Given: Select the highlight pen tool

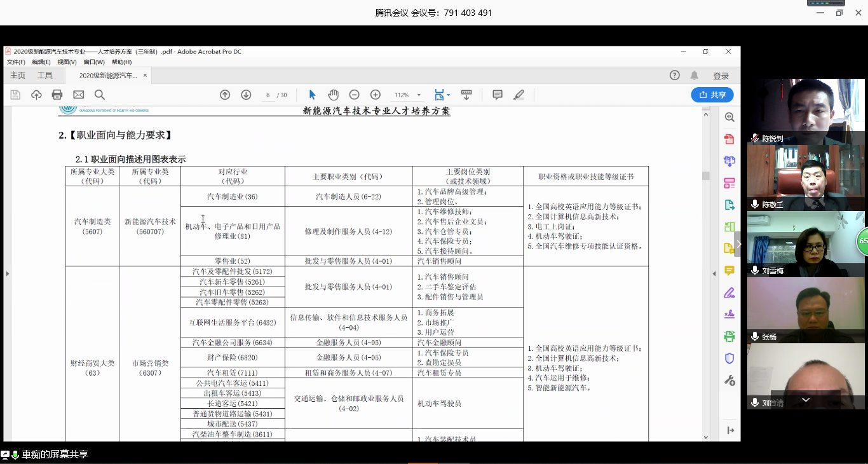Looking at the screenshot, I should pos(519,95).
